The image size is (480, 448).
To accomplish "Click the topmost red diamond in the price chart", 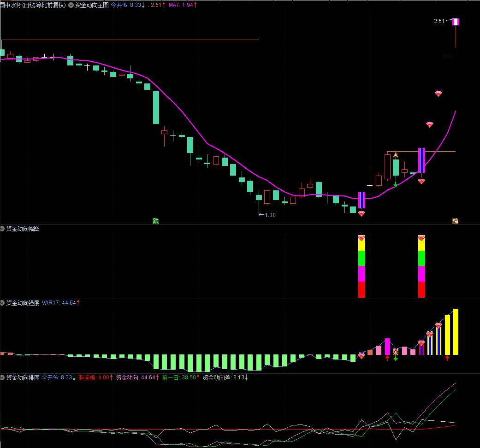I will (438, 94).
